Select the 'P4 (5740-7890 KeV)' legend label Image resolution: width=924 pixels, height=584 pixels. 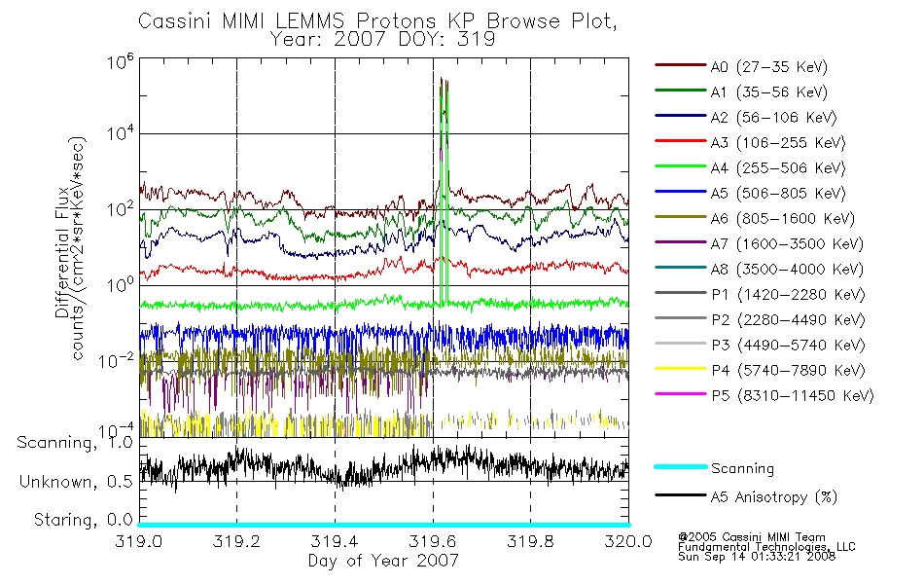tap(788, 371)
